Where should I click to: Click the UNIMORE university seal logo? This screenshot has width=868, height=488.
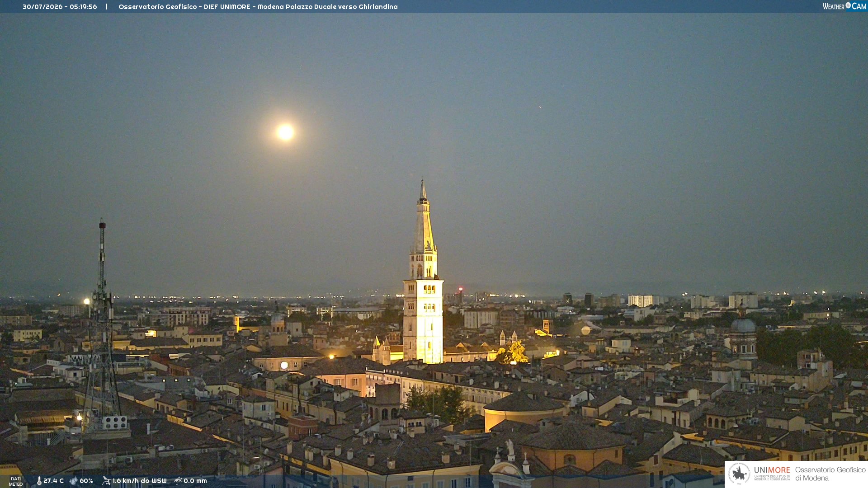click(x=739, y=474)
